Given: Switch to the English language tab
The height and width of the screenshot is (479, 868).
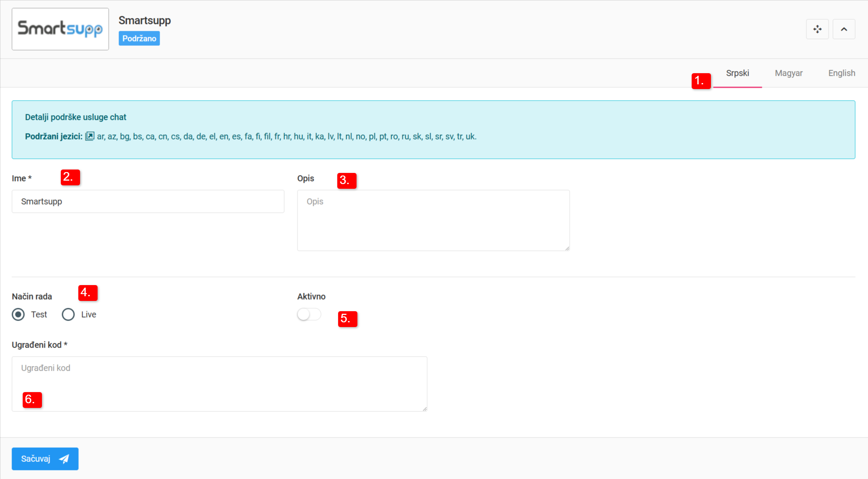Looking at the screenshot, I should (x=841, y=73).
